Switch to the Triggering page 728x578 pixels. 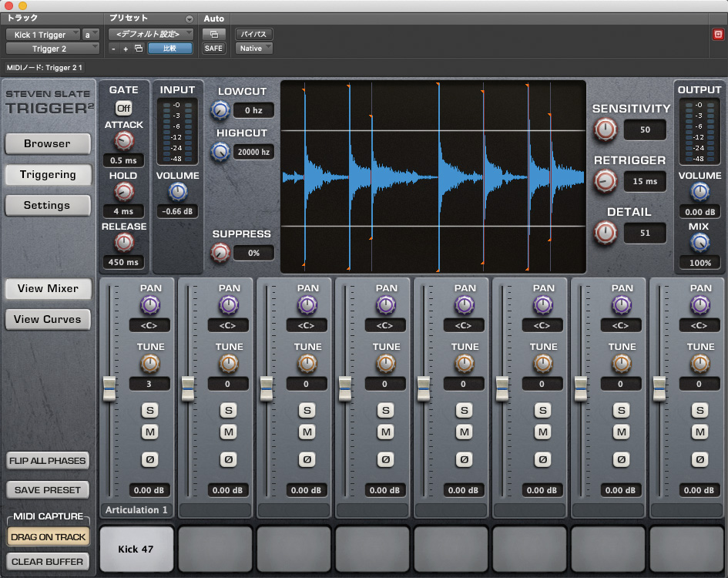[x=47, y=175]
